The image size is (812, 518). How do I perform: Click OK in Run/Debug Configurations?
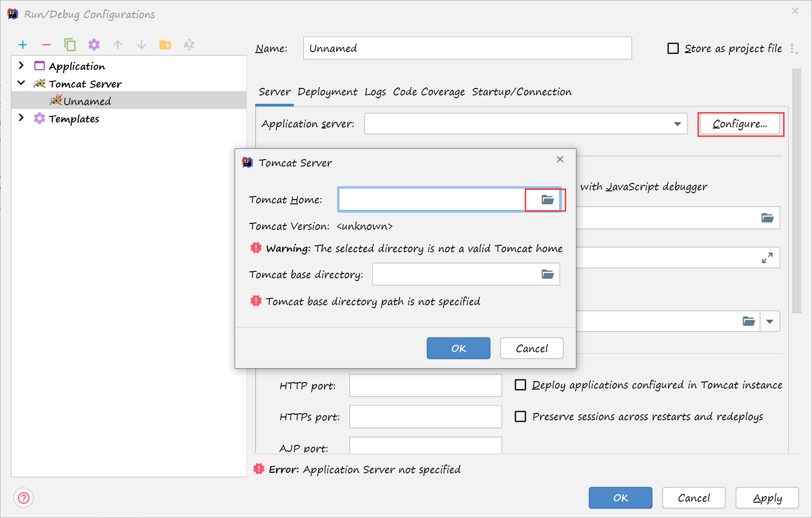[620, 498]
